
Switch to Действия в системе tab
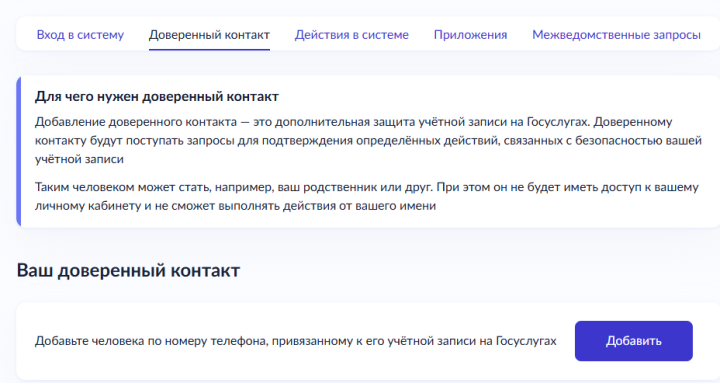pyautogui.click(x=352, y=35)
